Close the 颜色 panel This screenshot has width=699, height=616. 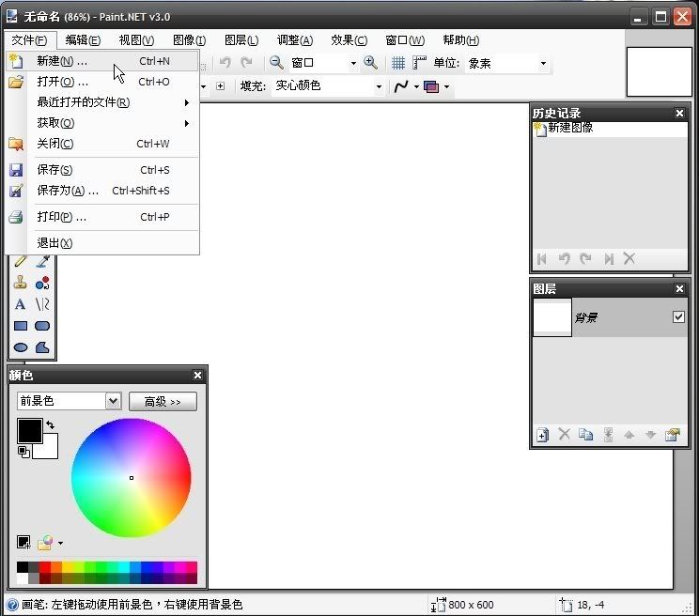click(x=197, y=375)
